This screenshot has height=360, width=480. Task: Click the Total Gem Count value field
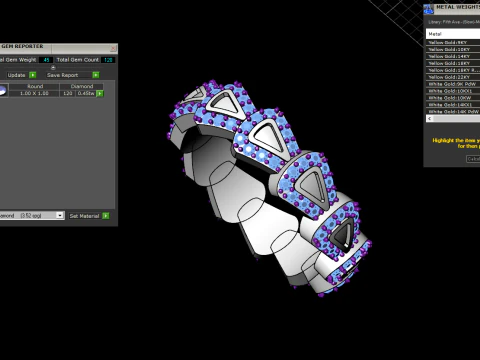pos(108,60)
